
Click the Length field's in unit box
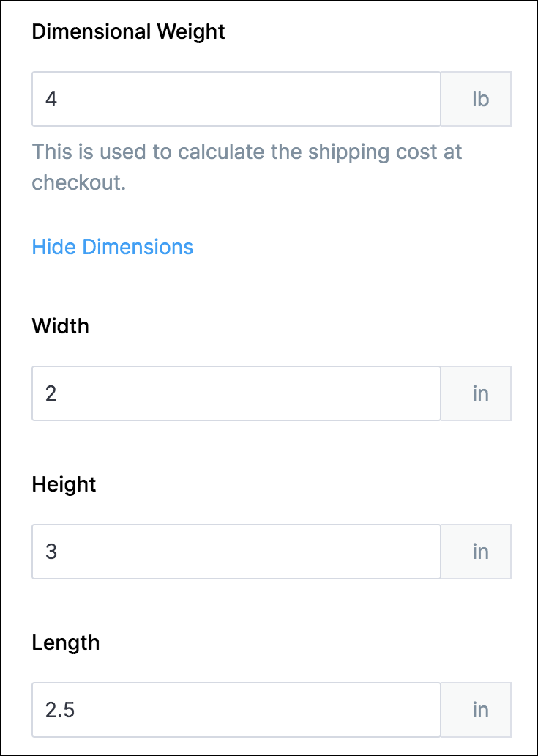pos(479,710)
